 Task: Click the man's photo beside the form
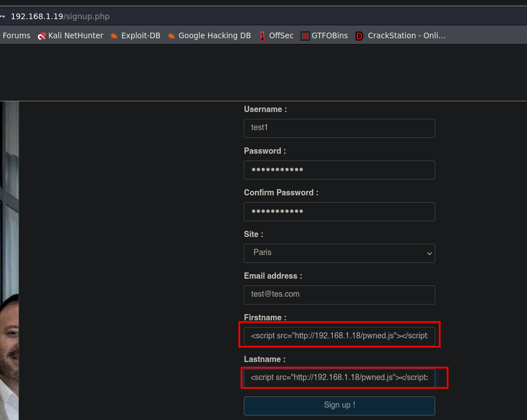10,261
